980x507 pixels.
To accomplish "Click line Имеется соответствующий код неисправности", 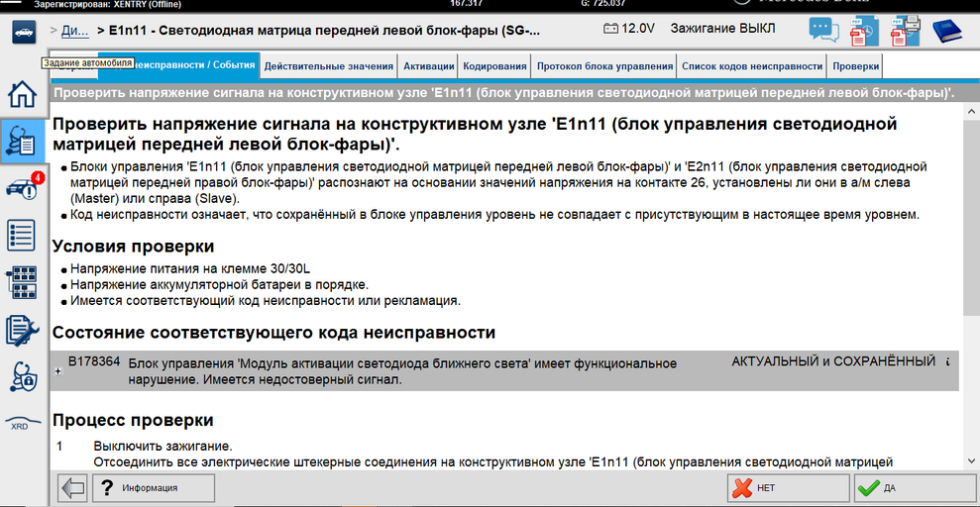I will [265, 301].
